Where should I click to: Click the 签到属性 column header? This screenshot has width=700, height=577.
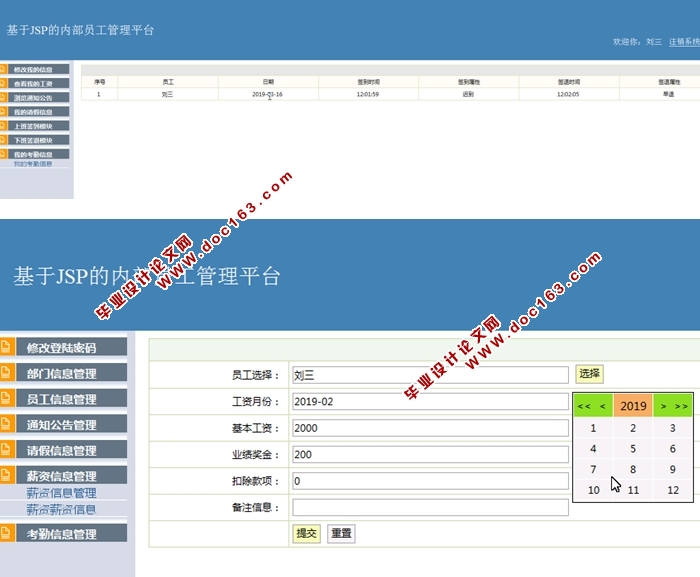click(x=469, y=82)
